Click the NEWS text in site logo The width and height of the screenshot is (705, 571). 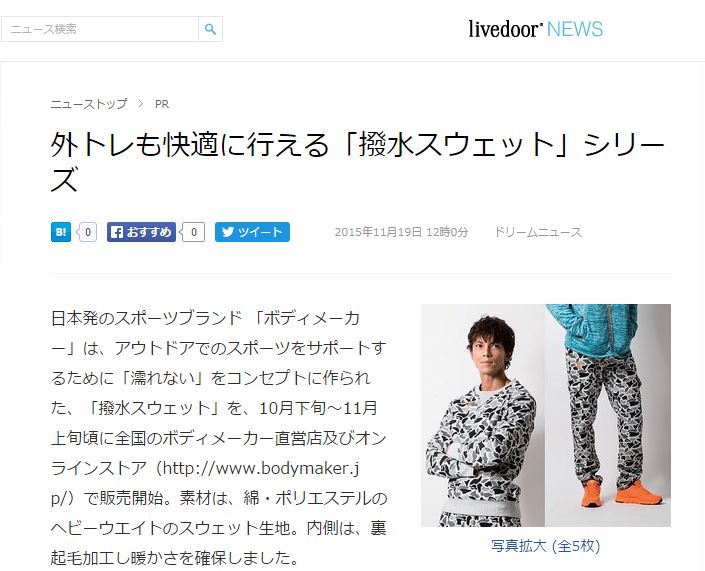pyautogui.click(x=575, y=29)
